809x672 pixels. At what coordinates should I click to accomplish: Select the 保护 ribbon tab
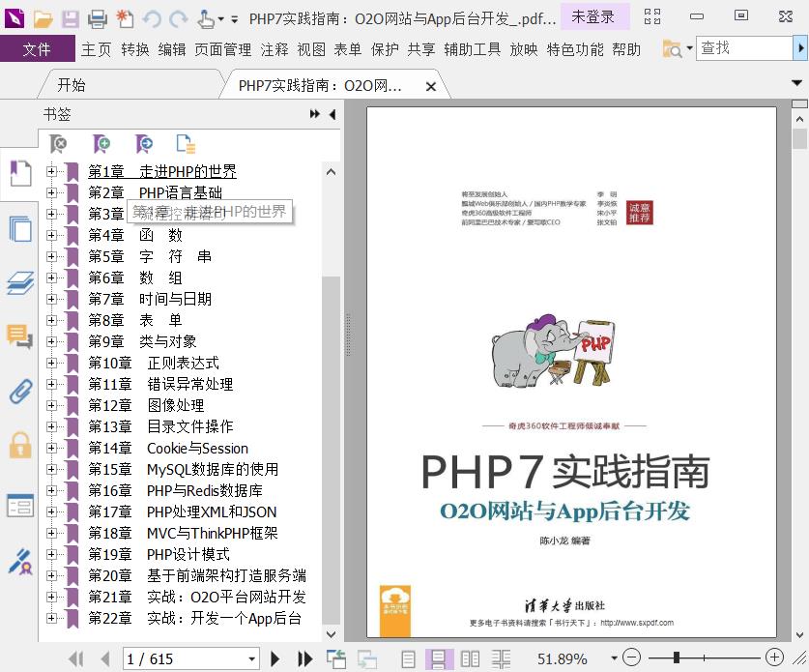point(385,49)
